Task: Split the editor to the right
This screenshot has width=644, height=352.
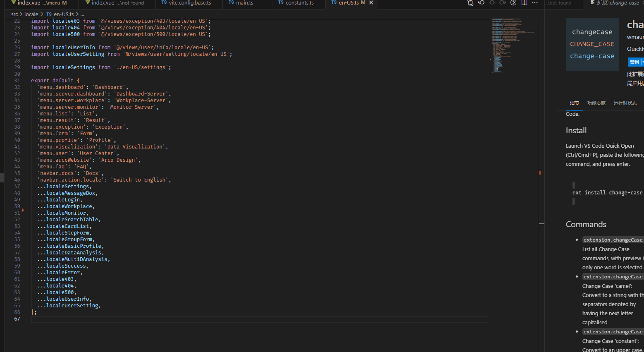Action: [x=524, y=2]
